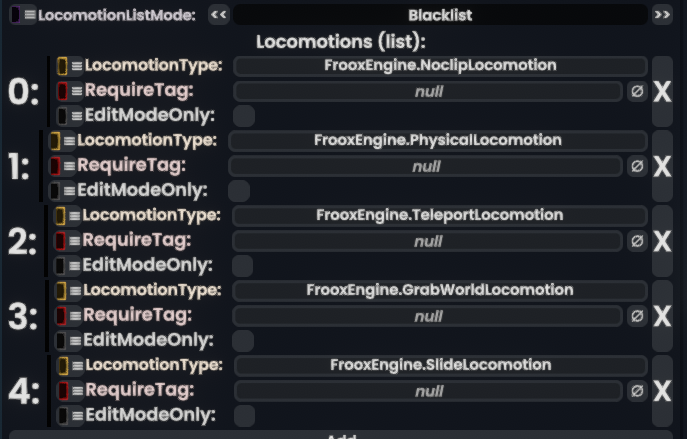Click the Add button below the list
This screenshot has width=687, height=439.
coord(343,435)
